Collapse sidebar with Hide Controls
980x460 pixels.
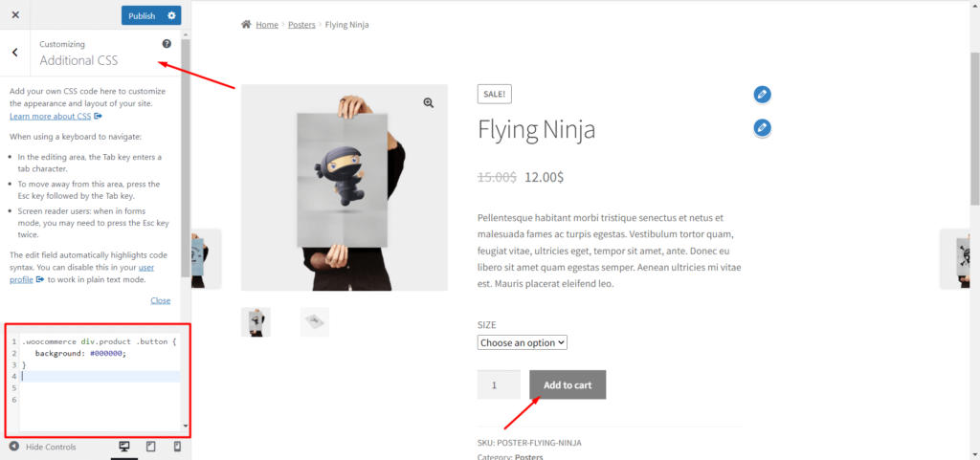coord(42,447)
